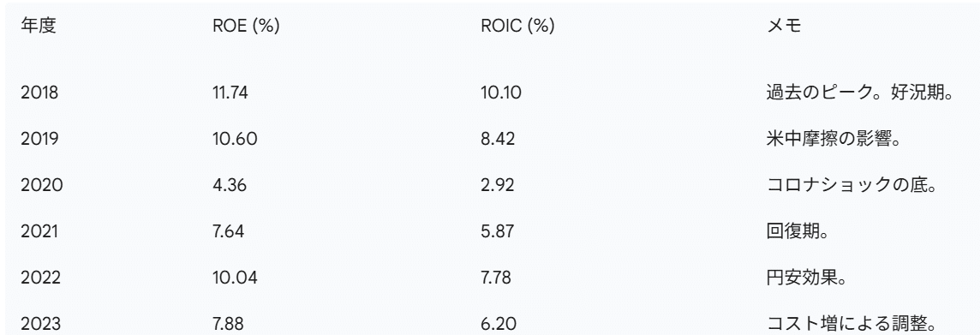The width and height of the screenshot is (980, 335).
Task: Click ROIC value 10.10
Action: point(501,93)
